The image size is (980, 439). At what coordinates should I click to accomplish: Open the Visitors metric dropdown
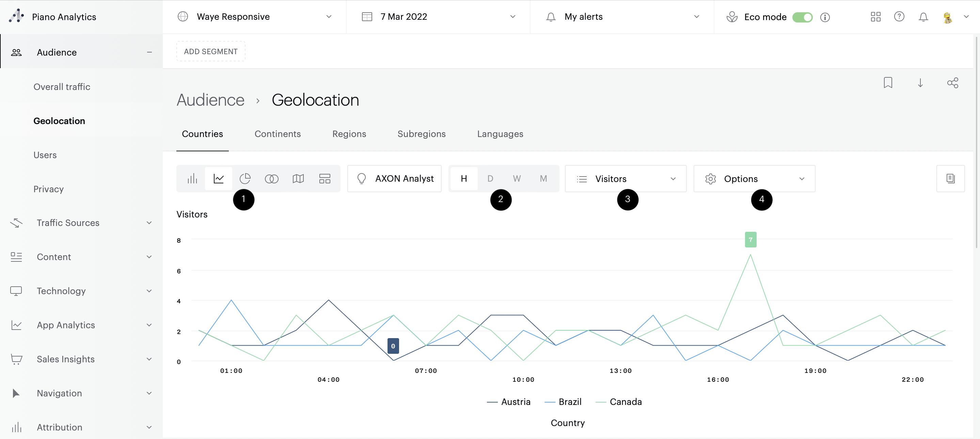pyautogui.click(x=626, y=179)
